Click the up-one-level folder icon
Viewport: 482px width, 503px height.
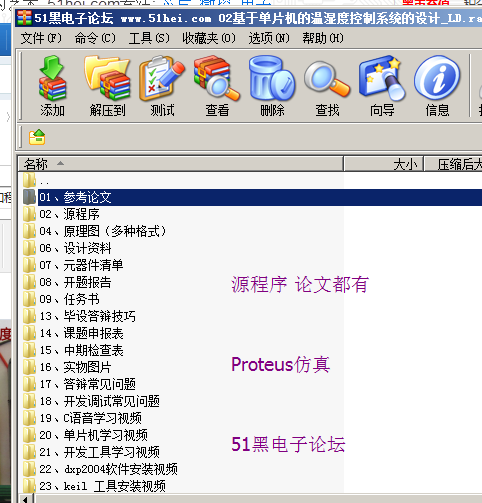[x=37, y=137]
